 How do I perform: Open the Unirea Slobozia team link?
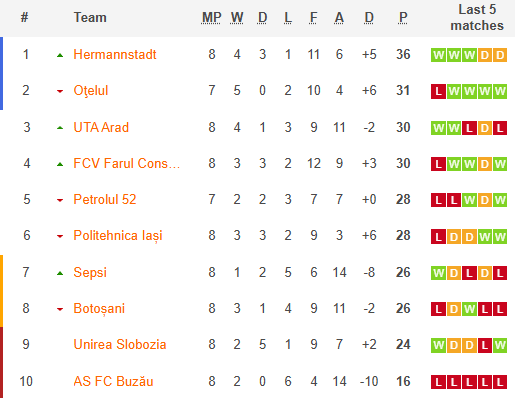click(120, 344)
